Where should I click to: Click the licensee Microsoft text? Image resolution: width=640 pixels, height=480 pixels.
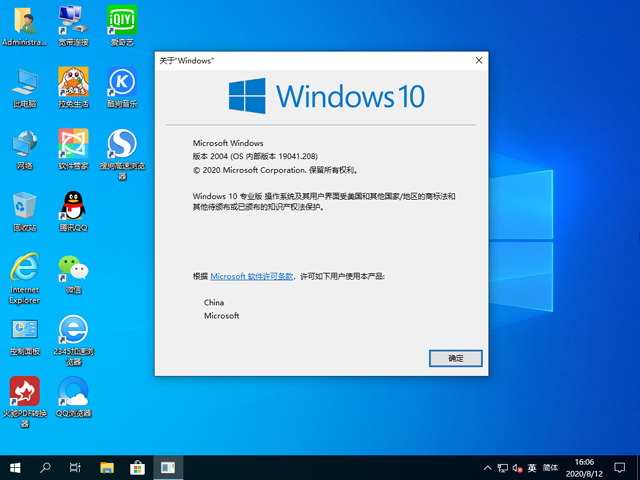[x=222, y=316]
